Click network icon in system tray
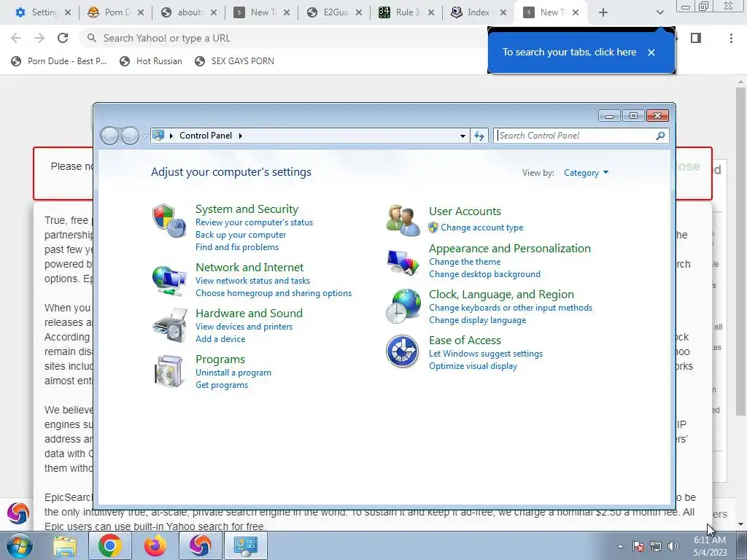 pyautogui.click(x=656, y=546)
